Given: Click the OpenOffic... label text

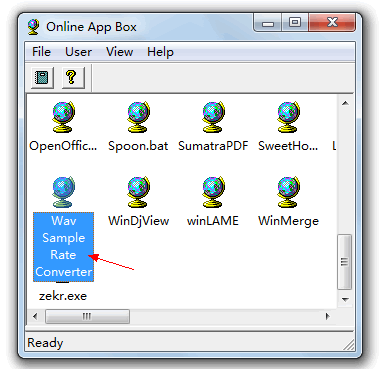Looking at the screenshot, I should click(x=63, y=146).
